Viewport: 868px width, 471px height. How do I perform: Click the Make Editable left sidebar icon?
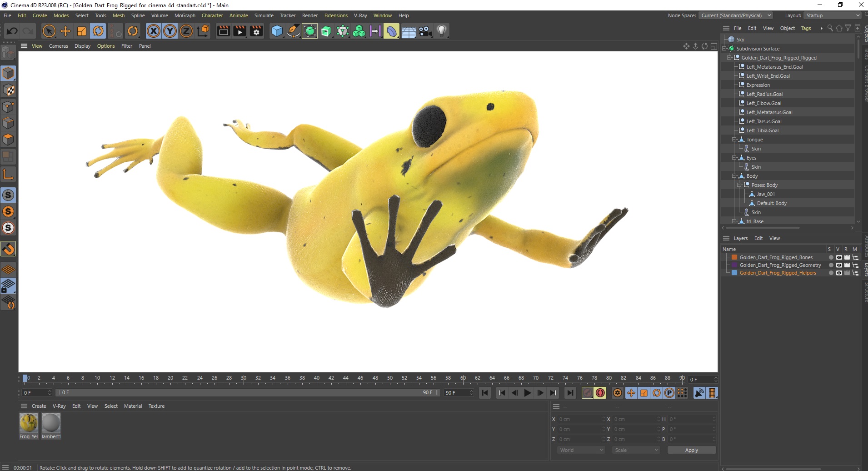point(8,53)
